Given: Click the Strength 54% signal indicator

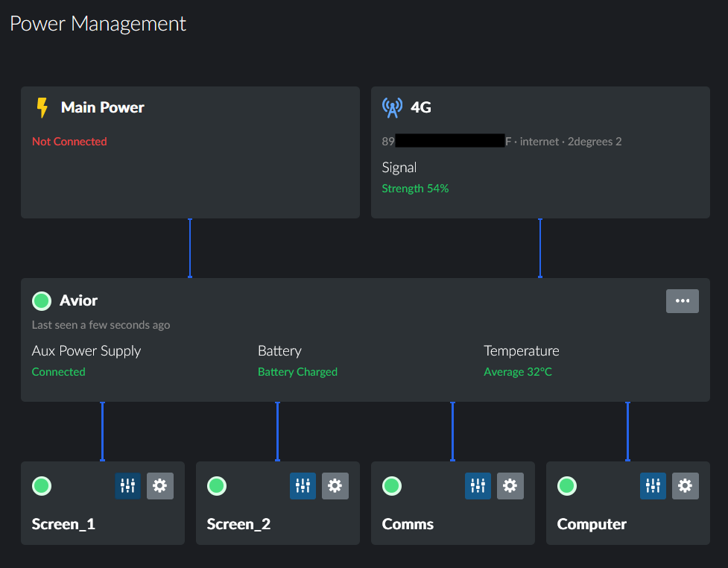Looking at the screenshot, I should point(415,188).
